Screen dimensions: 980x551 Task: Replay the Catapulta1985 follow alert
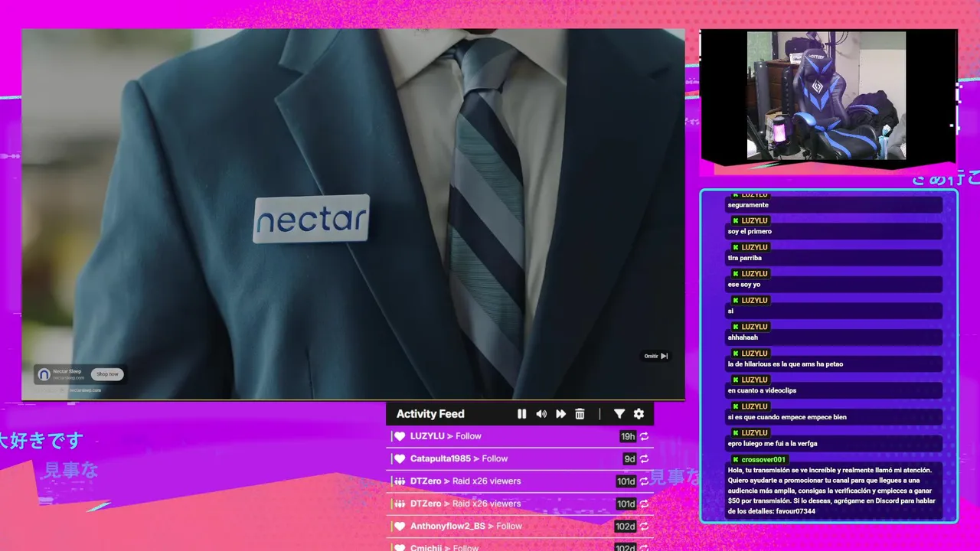645,459
